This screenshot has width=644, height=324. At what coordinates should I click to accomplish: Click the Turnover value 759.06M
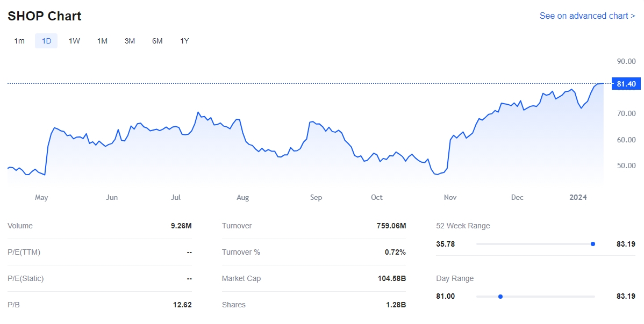391,226
